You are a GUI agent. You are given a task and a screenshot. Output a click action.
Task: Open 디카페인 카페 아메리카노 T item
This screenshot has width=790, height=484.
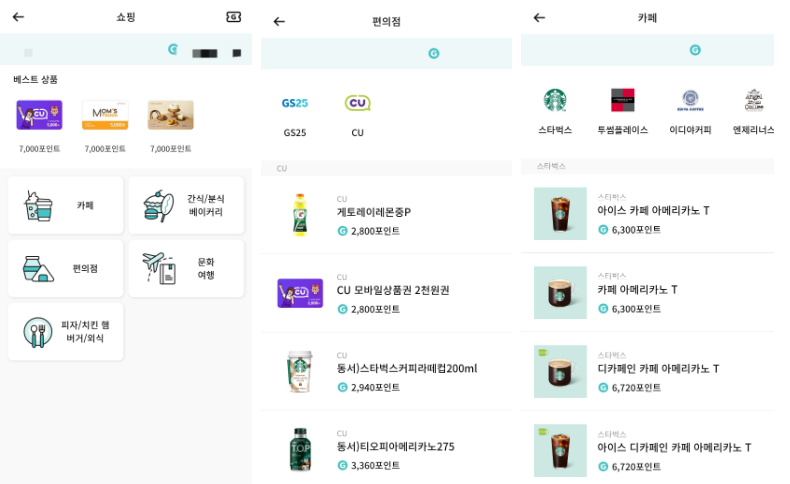click(x=647, y=372)
